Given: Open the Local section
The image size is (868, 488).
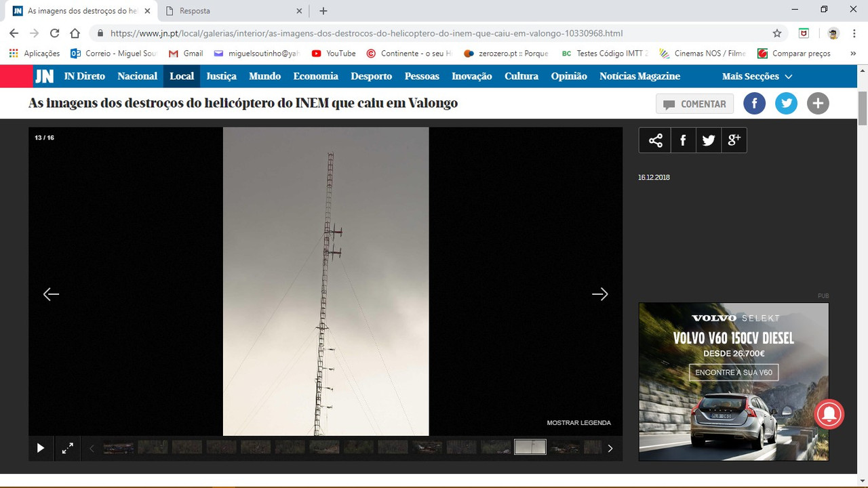Looking at the screenshot, I should pos(182,77).
